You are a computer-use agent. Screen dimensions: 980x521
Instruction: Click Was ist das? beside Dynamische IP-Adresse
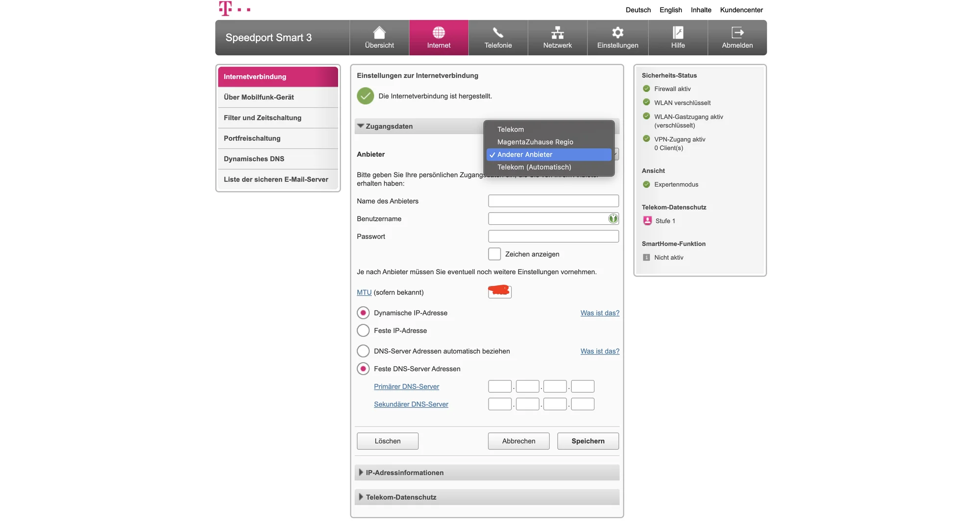click(x=600, y=313)
